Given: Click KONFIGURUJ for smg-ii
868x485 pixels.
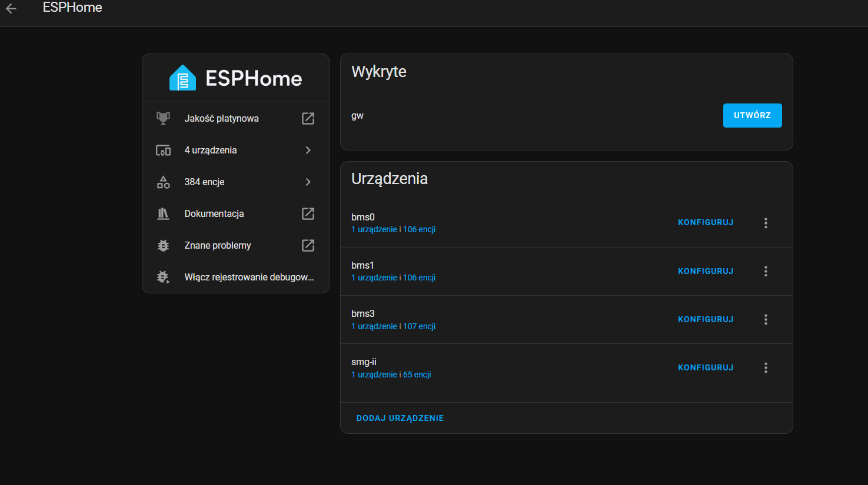Looking at the screenshot, I should pyautogui.click(x=706, y=367).
